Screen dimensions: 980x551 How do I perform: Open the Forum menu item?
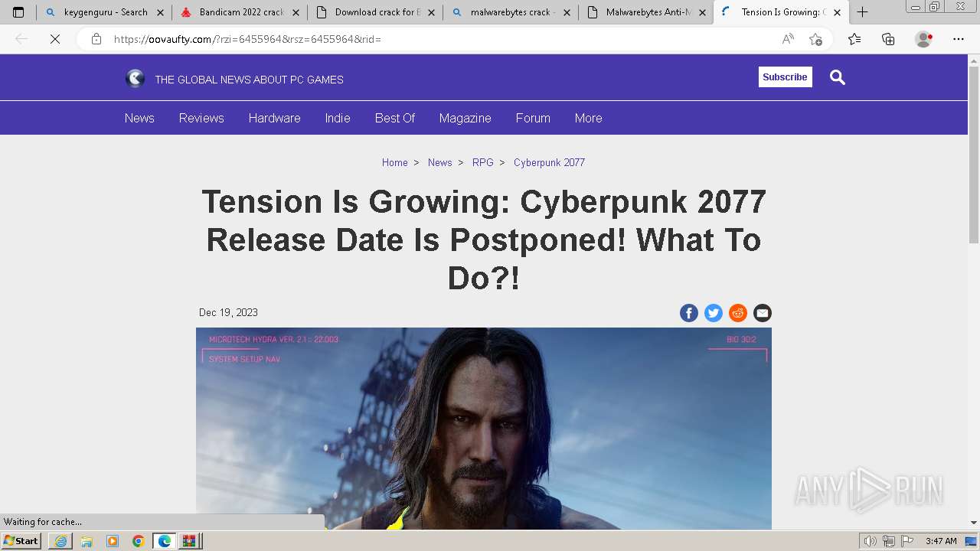click(x=533, y=118)
